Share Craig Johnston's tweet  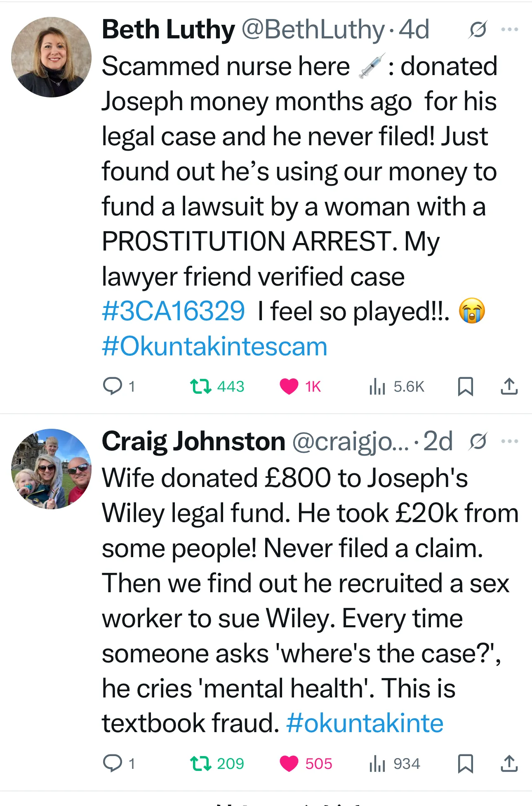click(509, 763)
